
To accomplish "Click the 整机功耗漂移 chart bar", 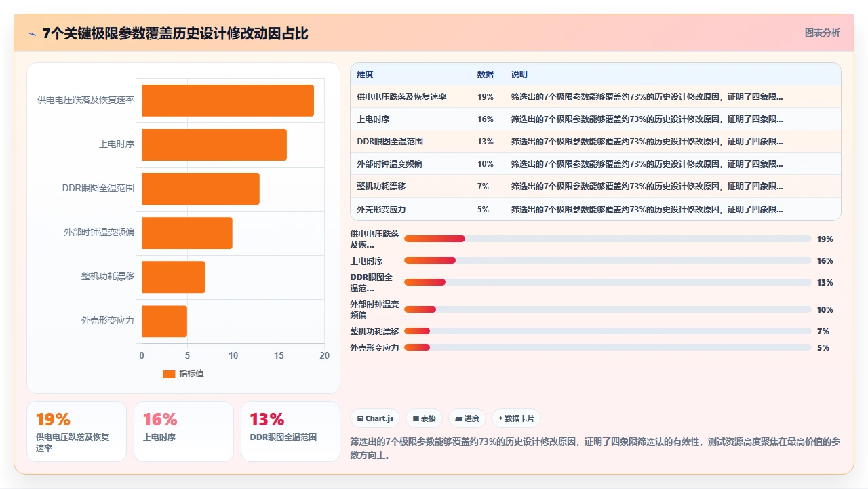I will coord(174,277).
